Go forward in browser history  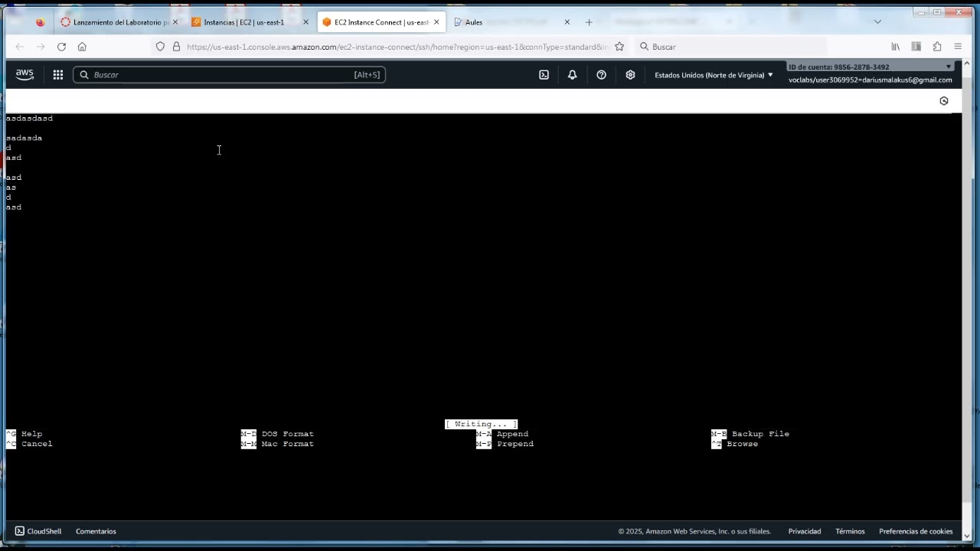(41, 47)
